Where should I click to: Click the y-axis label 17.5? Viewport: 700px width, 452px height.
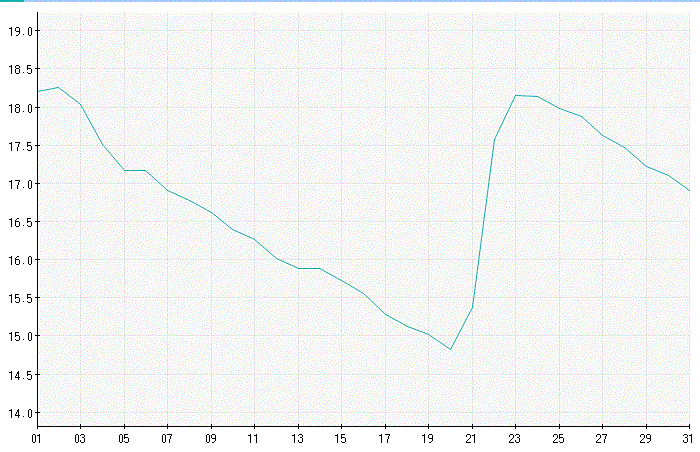pos(21,146)
